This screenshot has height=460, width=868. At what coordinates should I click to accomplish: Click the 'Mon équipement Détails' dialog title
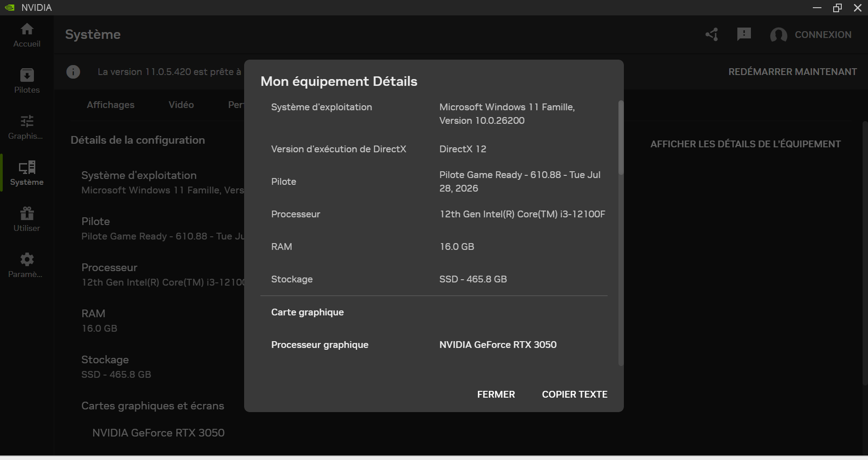point(339,81)
